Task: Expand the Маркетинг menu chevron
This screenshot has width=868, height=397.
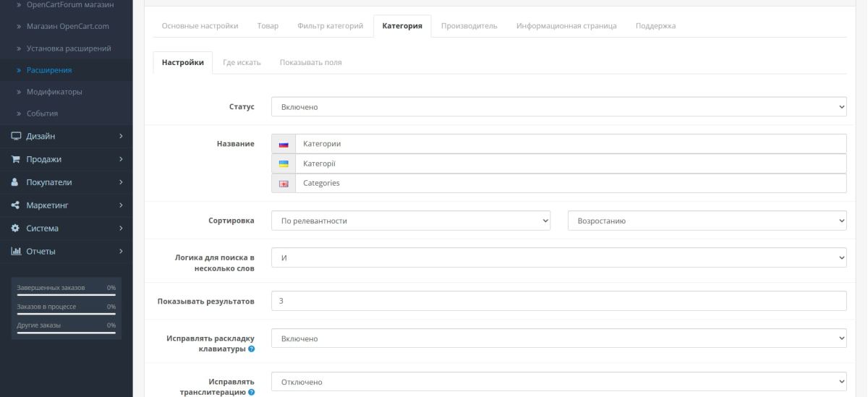Action: pos(121,205)
